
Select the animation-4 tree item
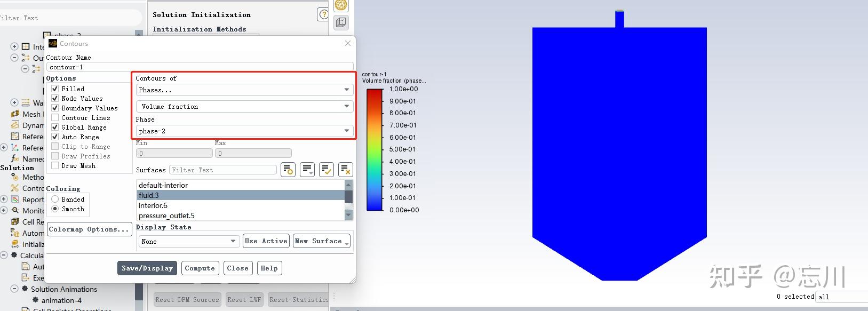point(61,300)
